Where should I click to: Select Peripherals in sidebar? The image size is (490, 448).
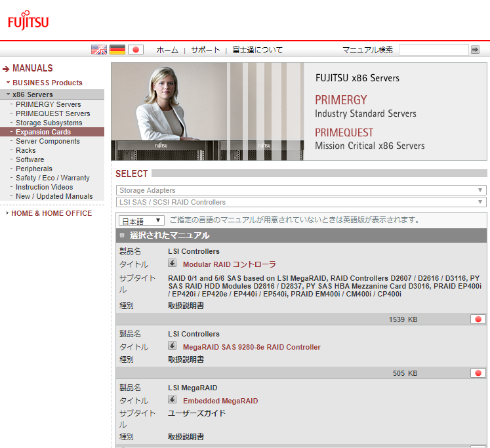[34, 169]
